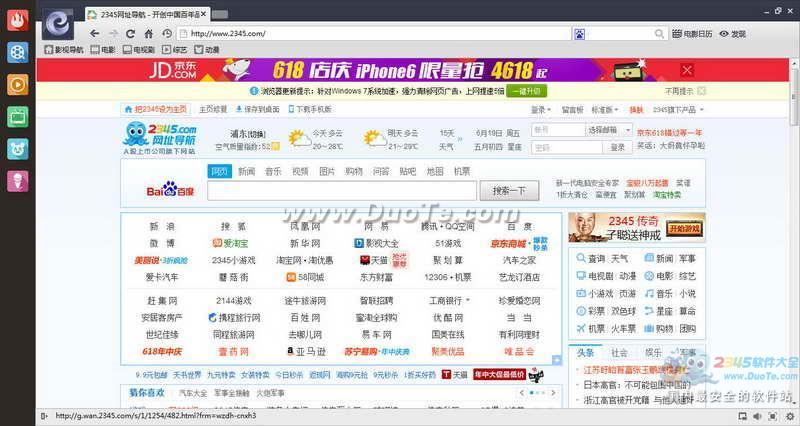800x426 pixels.
Task: Expand the 登录 dropdown in the top bar
Action: click(x=541, y=110)
